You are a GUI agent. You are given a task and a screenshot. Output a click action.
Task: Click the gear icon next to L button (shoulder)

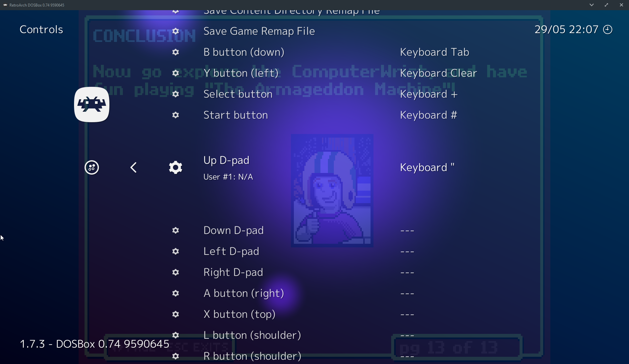pyautogui.click(x=176, y=335)
